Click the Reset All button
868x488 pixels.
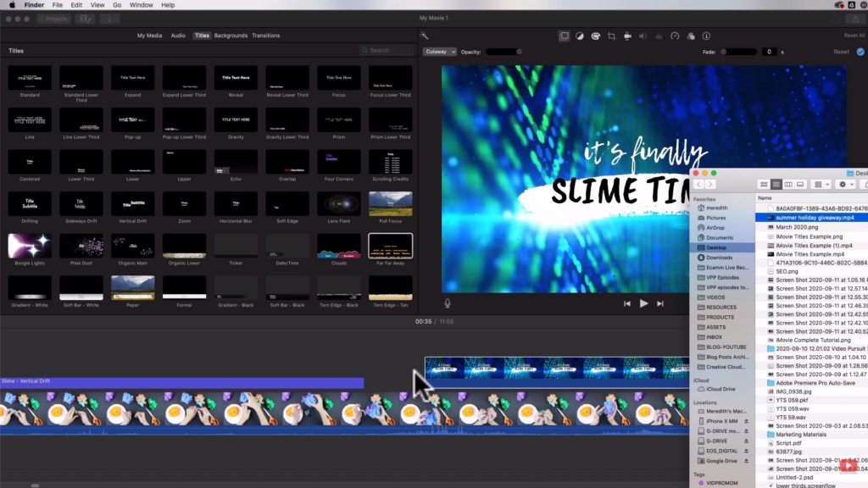(x=854, y=36)
